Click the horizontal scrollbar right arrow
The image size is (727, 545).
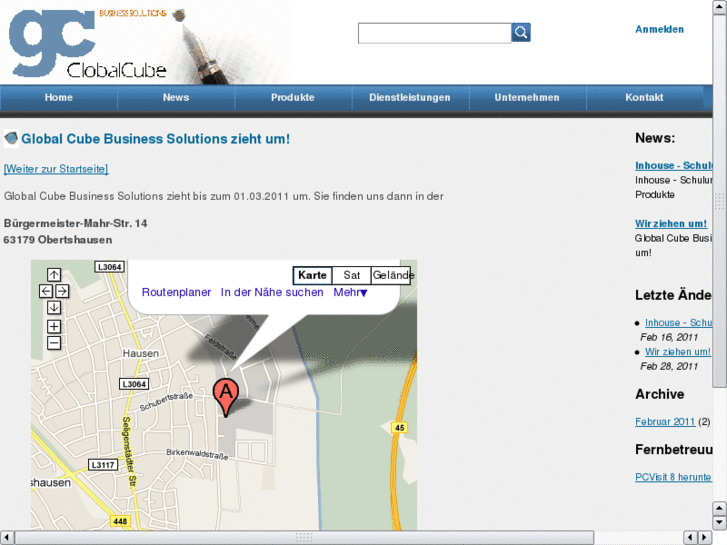(705, 538)
